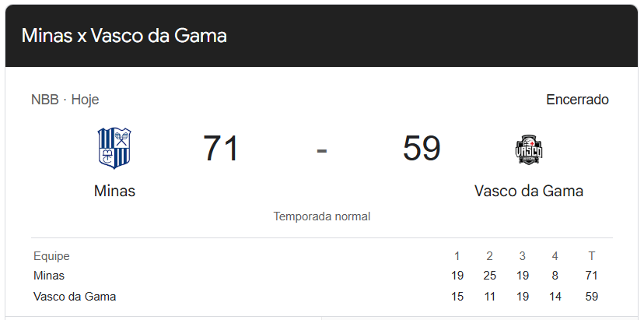Click quarter 4 column header
Screen dimensions: 644x320
pyautogui.click(x=555, y=256)
